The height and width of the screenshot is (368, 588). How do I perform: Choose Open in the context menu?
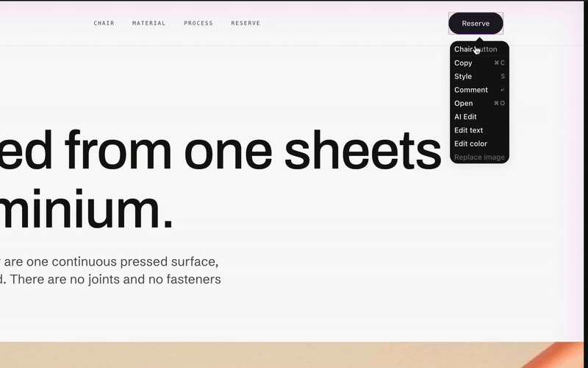479,103
